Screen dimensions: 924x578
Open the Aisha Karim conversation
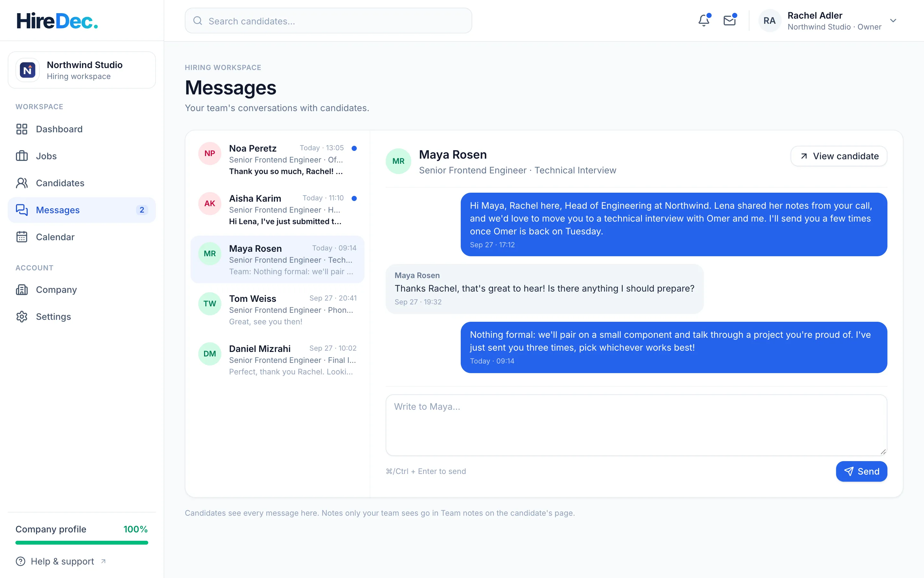278,209
